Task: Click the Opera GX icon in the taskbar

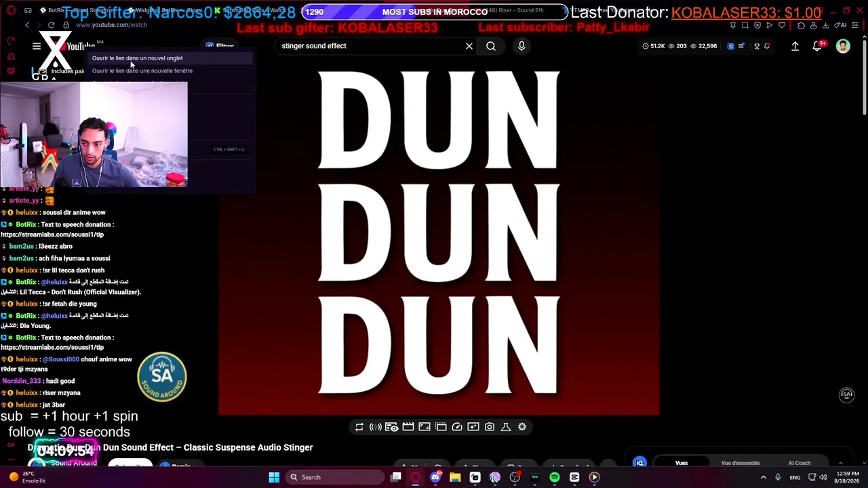Action: point(416,477)
